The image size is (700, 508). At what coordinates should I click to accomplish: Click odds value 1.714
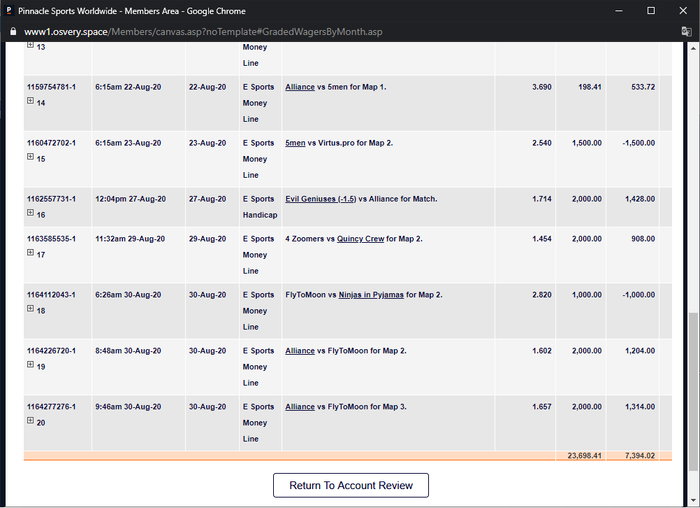[x=542, y=199]
